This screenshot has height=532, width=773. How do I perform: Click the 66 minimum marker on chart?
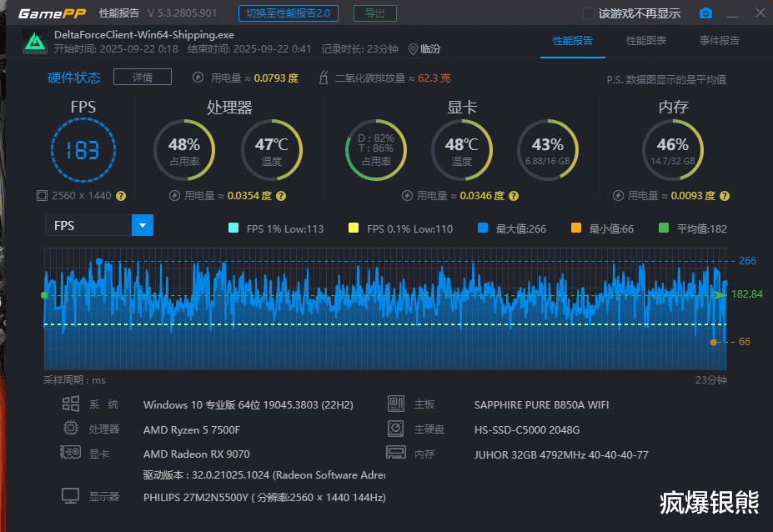713,342
